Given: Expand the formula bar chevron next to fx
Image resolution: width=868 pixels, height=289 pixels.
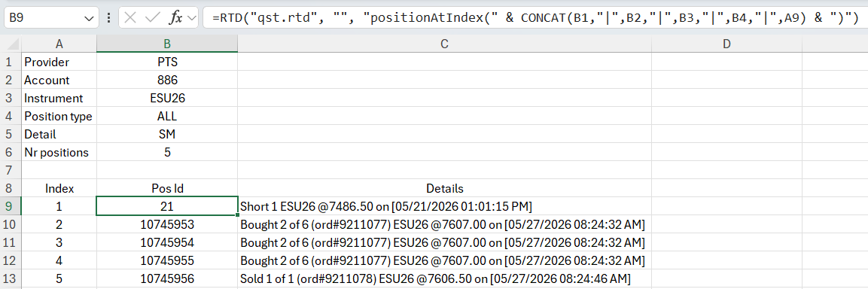Looking at the screenshot, I should pos(192,18).
